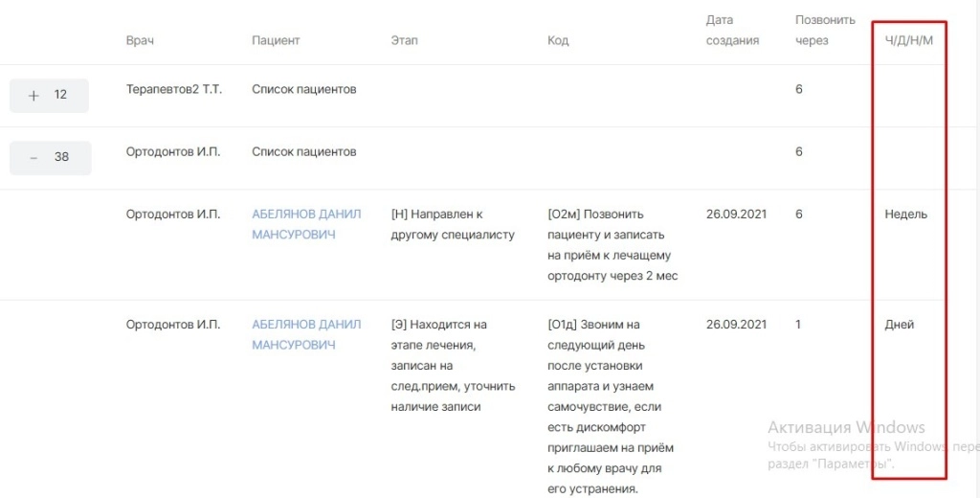Image resolution: width=980 pixels, height=498 pixels.
Task: Select the Дней cell
Action: pyautogui.click(x=899, y=325)
